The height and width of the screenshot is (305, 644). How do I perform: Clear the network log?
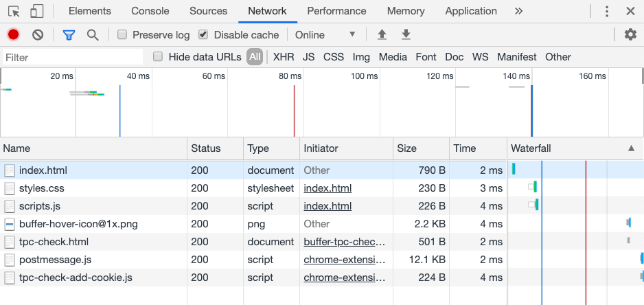pyautogui.click(x=38, y=35)
